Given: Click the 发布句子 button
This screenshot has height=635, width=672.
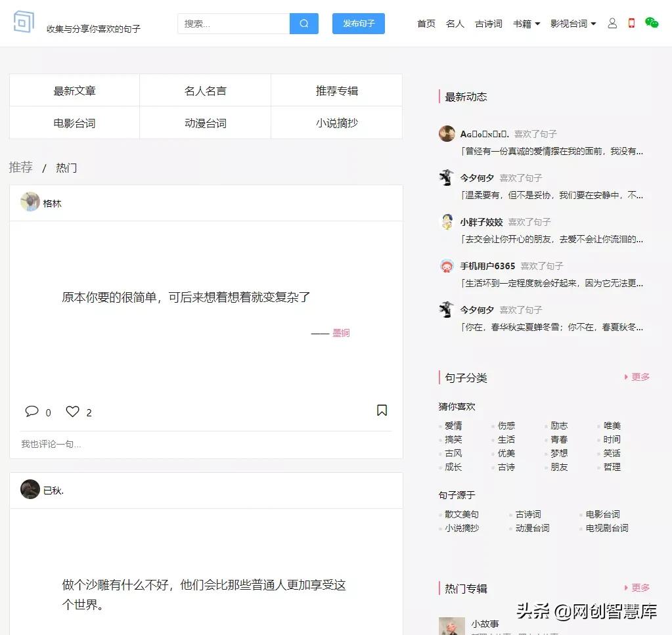Looking at the screenshot, I should coord(358,23).
